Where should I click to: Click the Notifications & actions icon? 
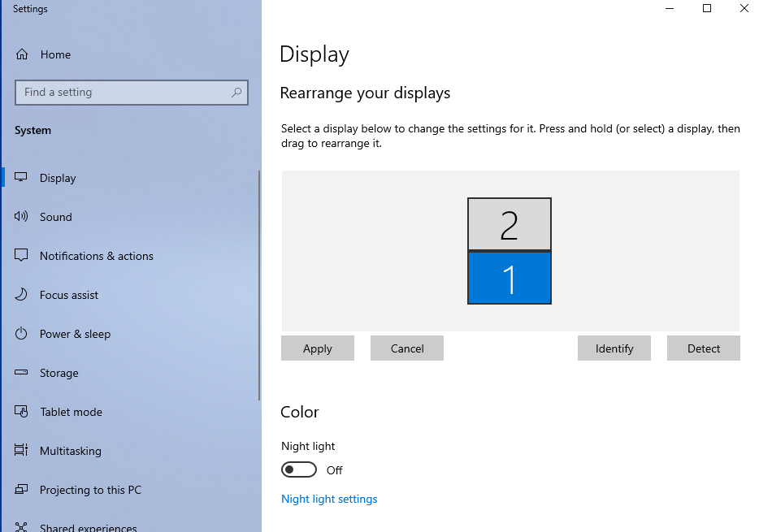pyautogui.click(x=22, y=256)
